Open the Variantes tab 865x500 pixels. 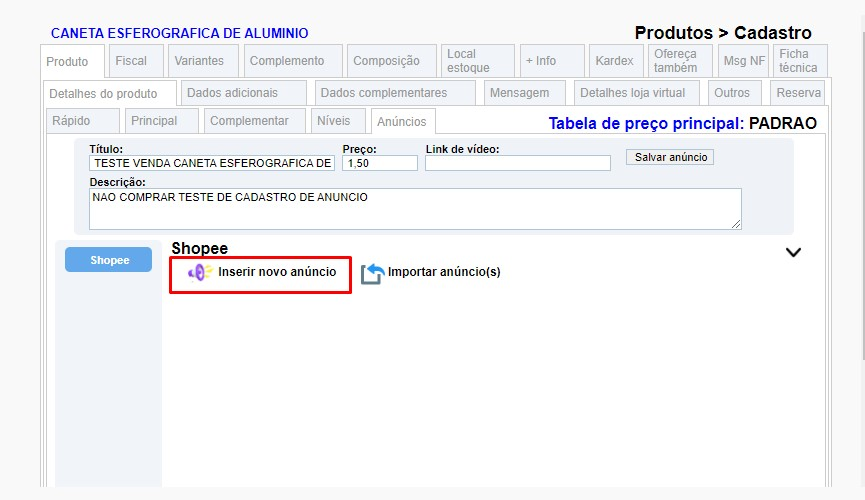pos(204,61)
